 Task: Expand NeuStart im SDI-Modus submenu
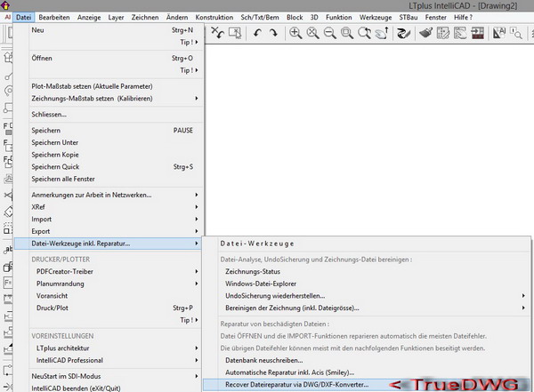pyautogui.click(x=197, y=376)
